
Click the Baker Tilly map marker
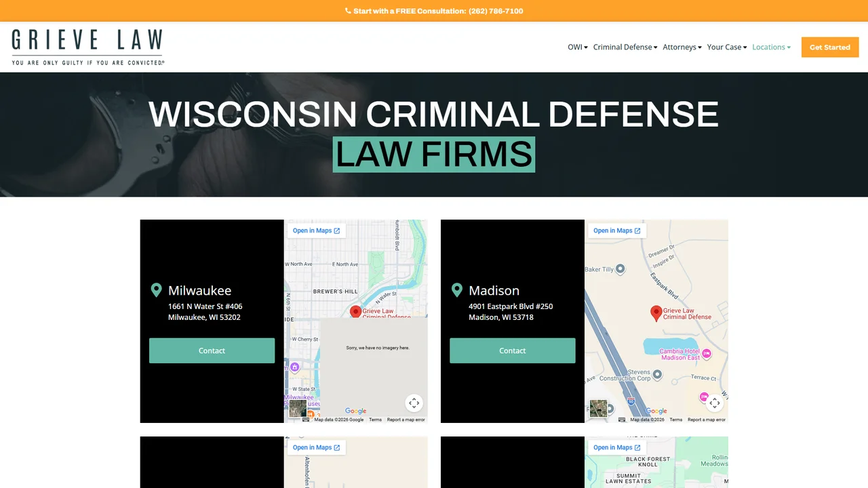click(620, 269)
